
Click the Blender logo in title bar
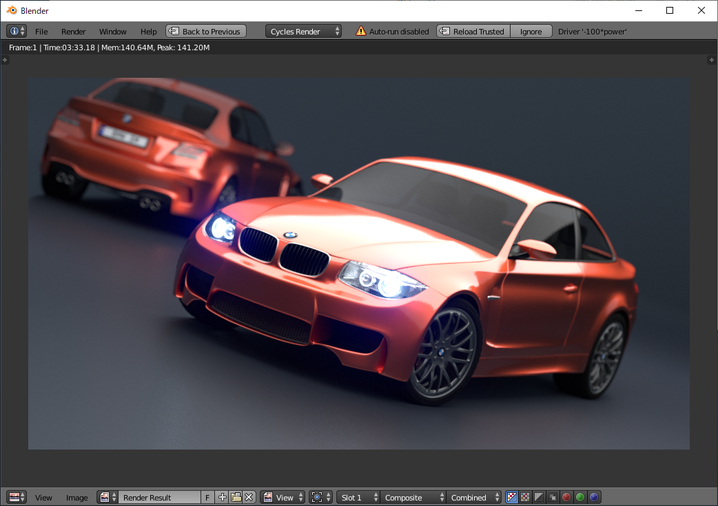11,10
